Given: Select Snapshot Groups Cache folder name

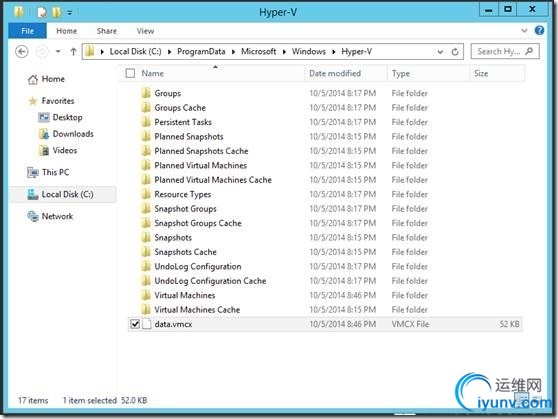Looking at the screenshot, I should coord(198,223).
